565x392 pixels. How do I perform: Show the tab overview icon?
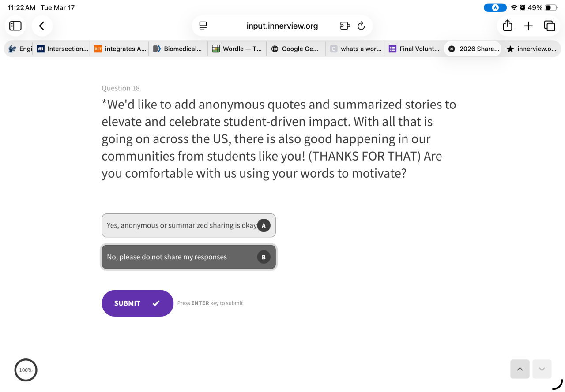coord(550,26)
